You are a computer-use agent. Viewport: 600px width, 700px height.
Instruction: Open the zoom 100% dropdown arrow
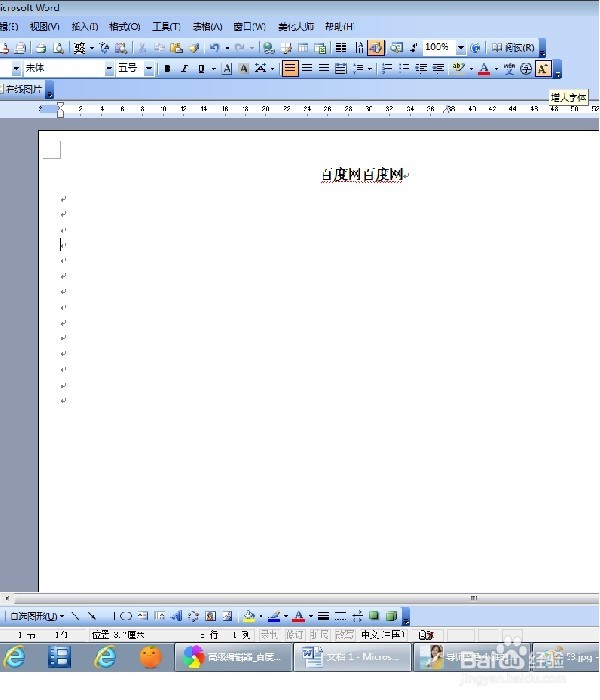tap(461, 47)
